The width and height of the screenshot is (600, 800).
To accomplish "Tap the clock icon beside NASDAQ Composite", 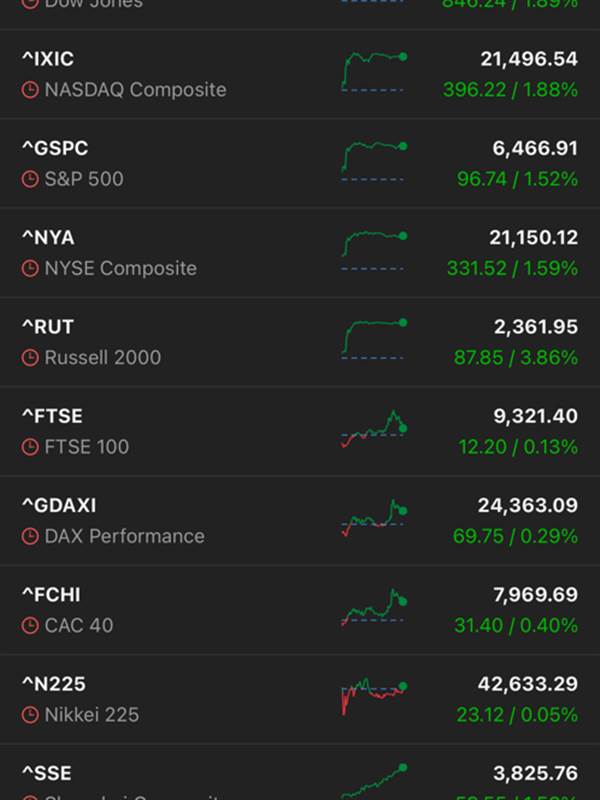I will (30, 90).
